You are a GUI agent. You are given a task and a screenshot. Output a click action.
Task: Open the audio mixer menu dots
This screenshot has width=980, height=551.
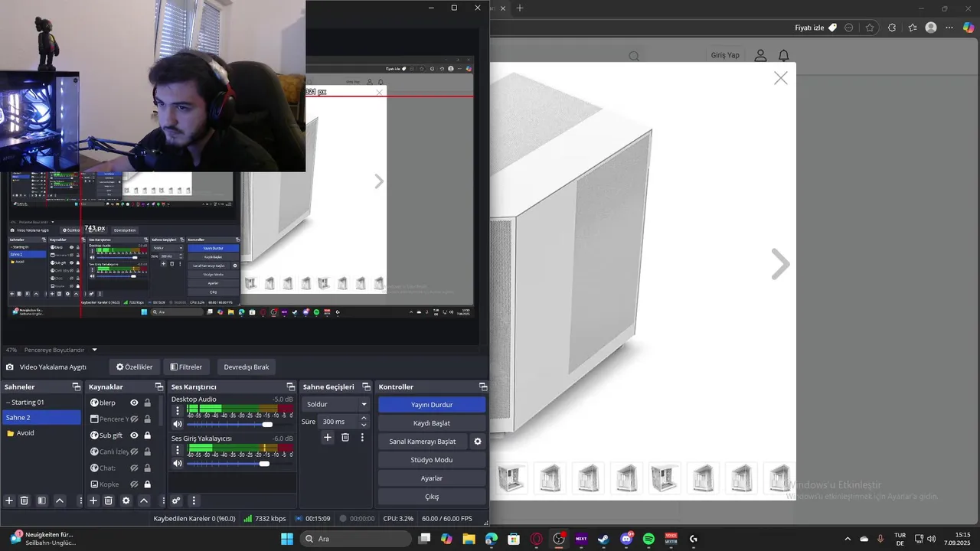click(x=194, y=500)
